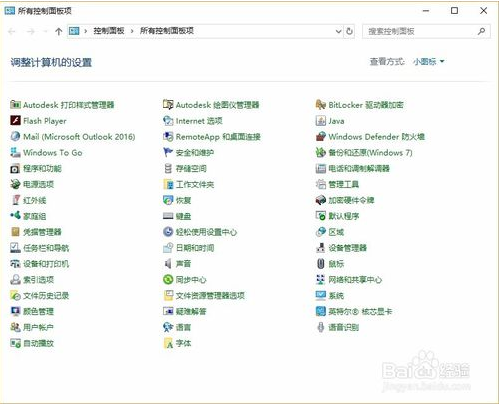
Task: Click the 颜色管理 icon
Action: coord(15,311)
